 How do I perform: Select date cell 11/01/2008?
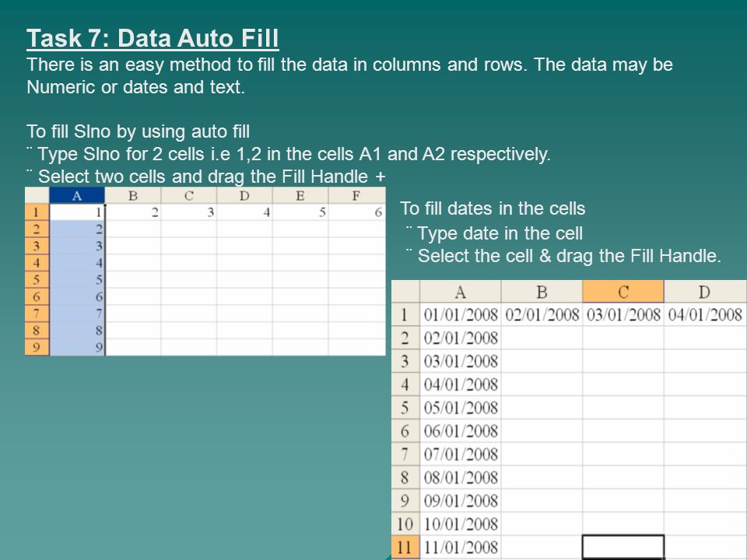[460, 547]
